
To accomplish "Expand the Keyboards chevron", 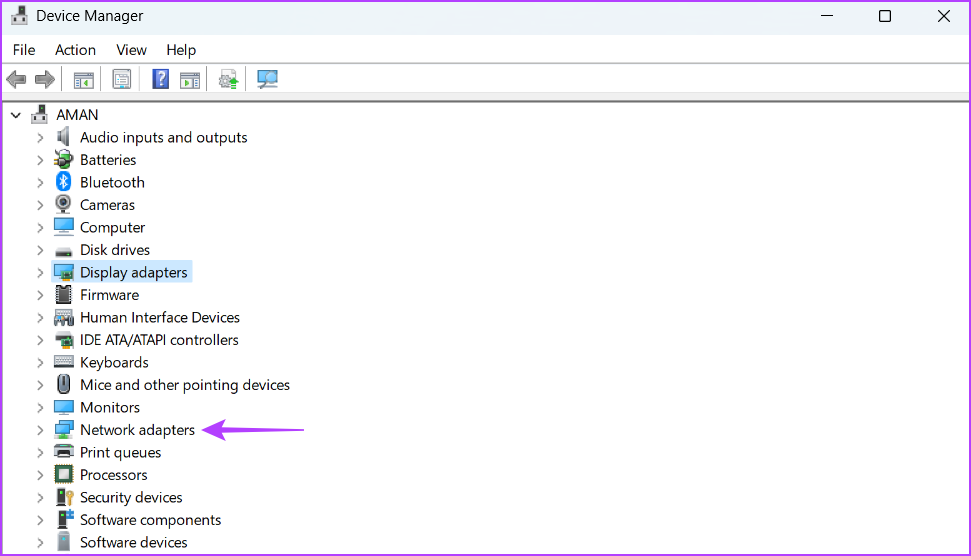I will tap(40, 362).
